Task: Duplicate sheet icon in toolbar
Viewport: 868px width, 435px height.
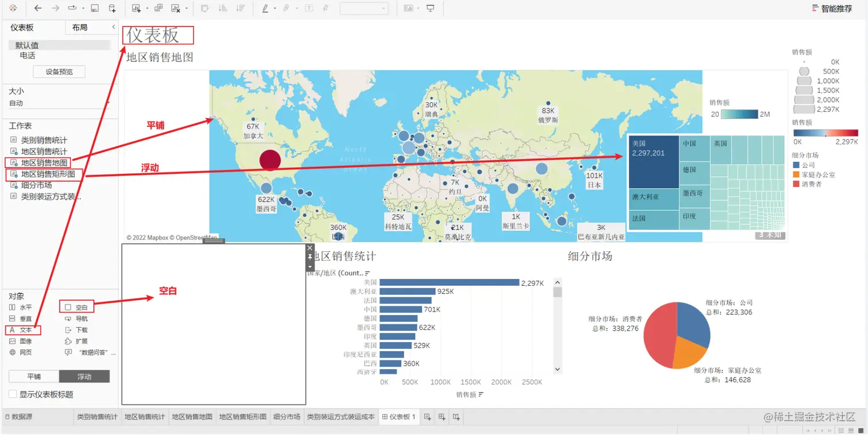Action: [x=158, y=8]
